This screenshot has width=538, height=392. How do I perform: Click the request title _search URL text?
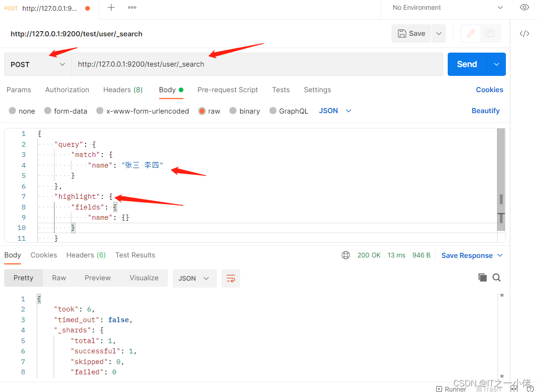click(76, 34)
